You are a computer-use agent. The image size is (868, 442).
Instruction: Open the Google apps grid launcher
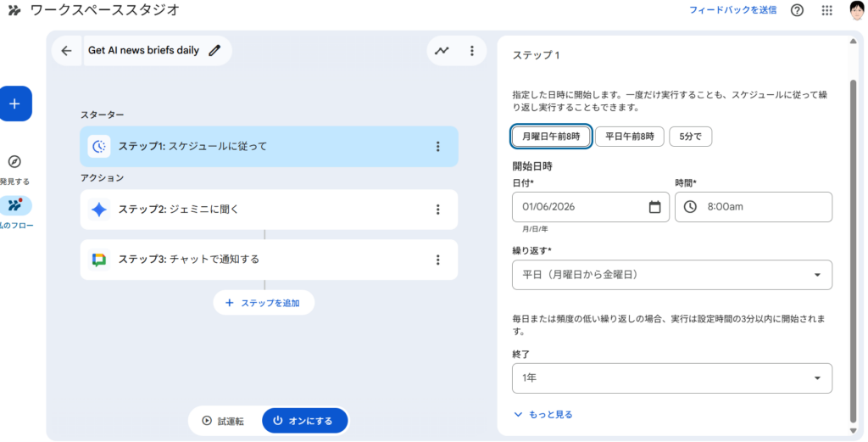click(827, 10)
